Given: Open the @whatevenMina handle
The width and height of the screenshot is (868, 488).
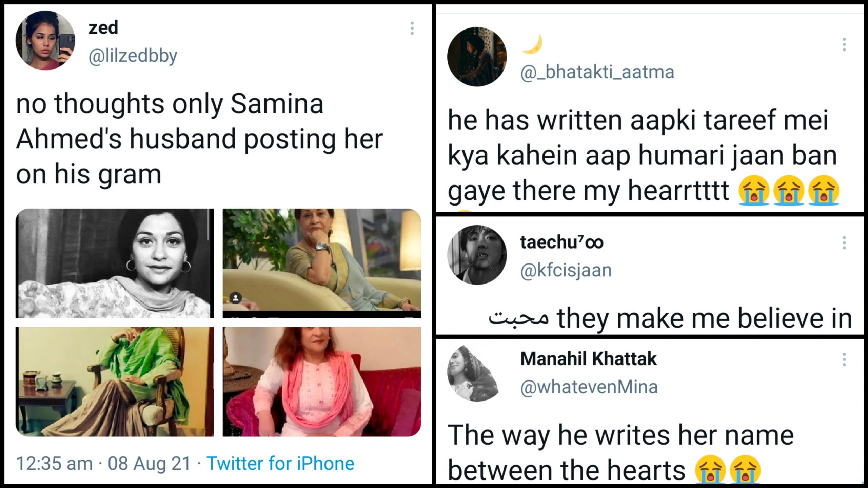Looking at the screenshot, I should point(589,387).
